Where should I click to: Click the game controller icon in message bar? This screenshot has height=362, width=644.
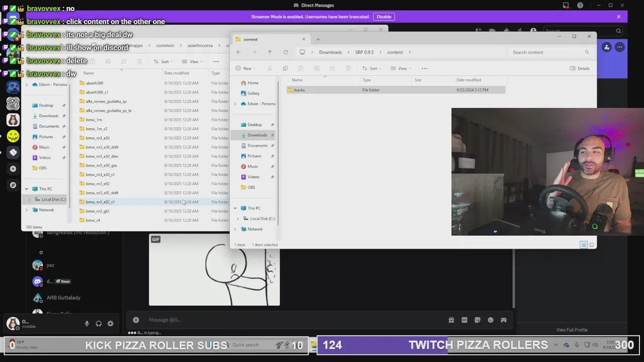(x=504, y=320)
